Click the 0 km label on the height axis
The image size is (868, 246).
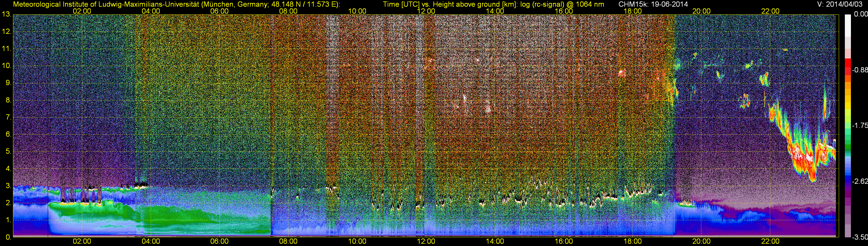point(8,237)
